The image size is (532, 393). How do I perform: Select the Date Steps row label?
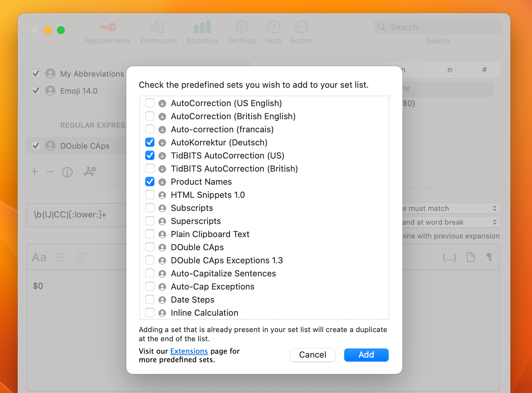click(x=193, y=300)
